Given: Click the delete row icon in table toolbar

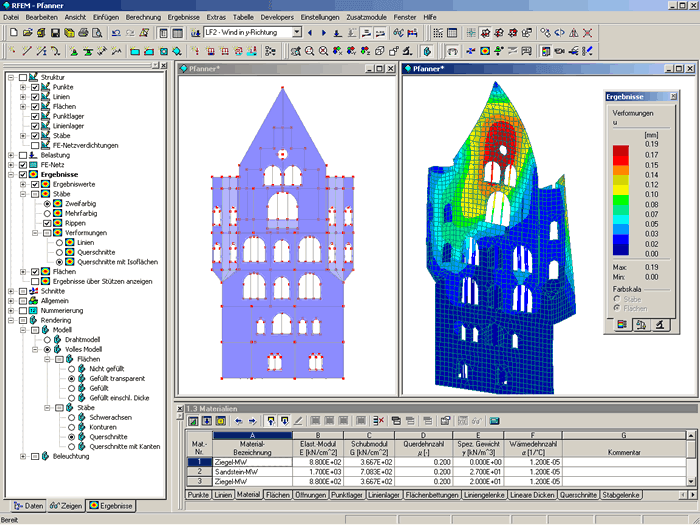Looking at the screenshot, I should tap(379, 421).
